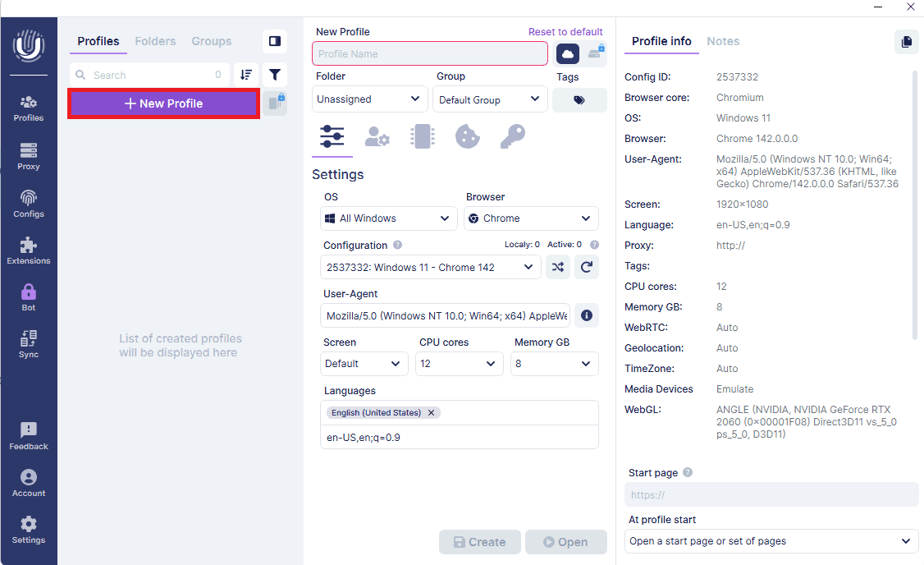Click the Reset to default link

(x=565, y=31)
